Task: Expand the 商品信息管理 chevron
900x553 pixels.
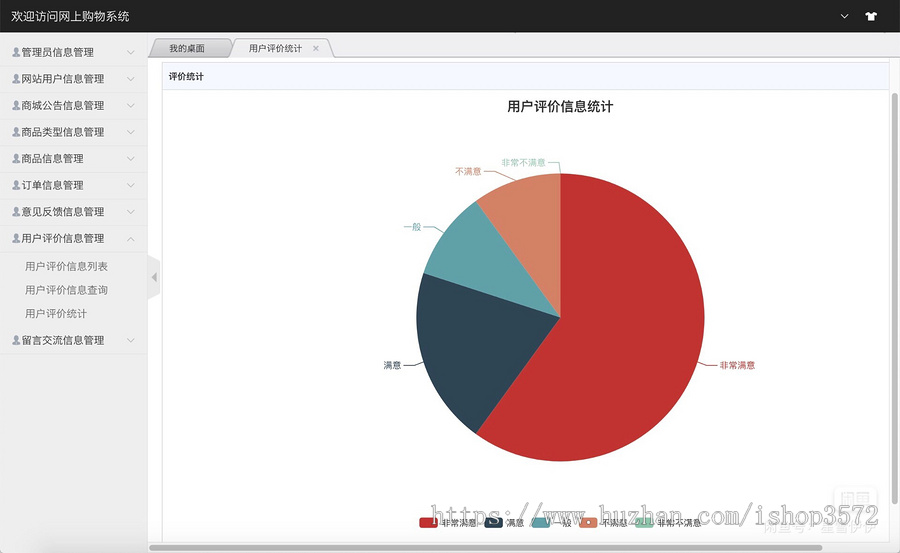Action: (131, 158)
